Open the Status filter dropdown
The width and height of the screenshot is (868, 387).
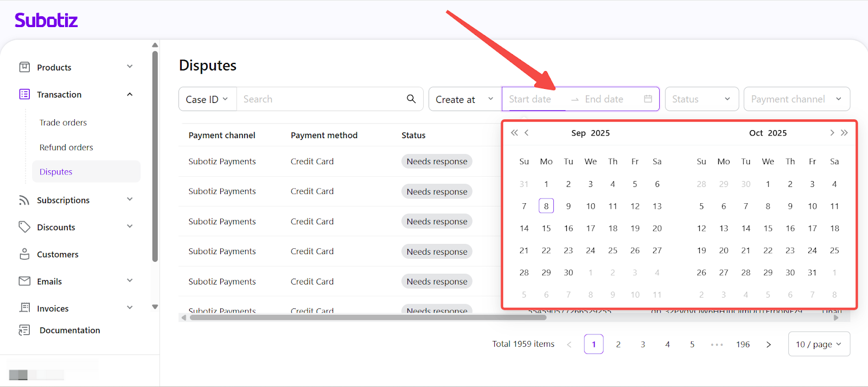click(x=701, y=99)
